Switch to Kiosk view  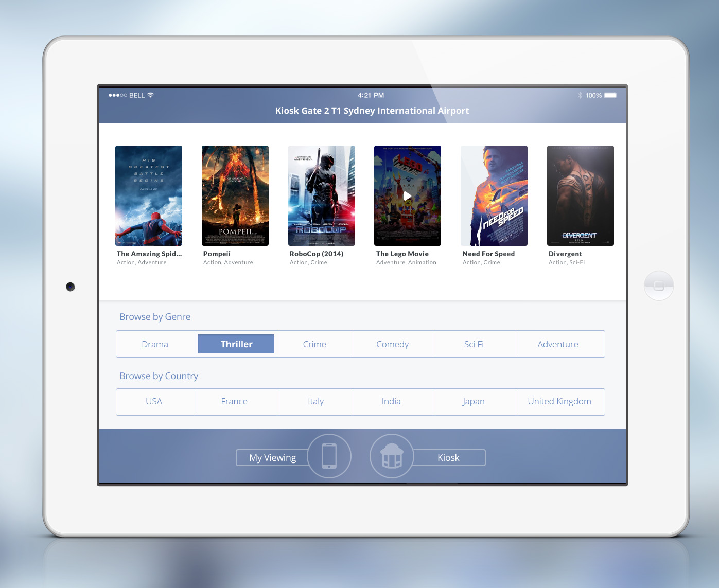(x=448, y=457)
